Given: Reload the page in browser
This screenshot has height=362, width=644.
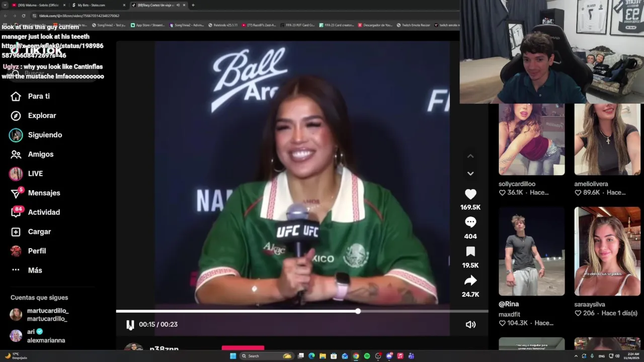Looking at the screenshot, I should pos(23,16).
